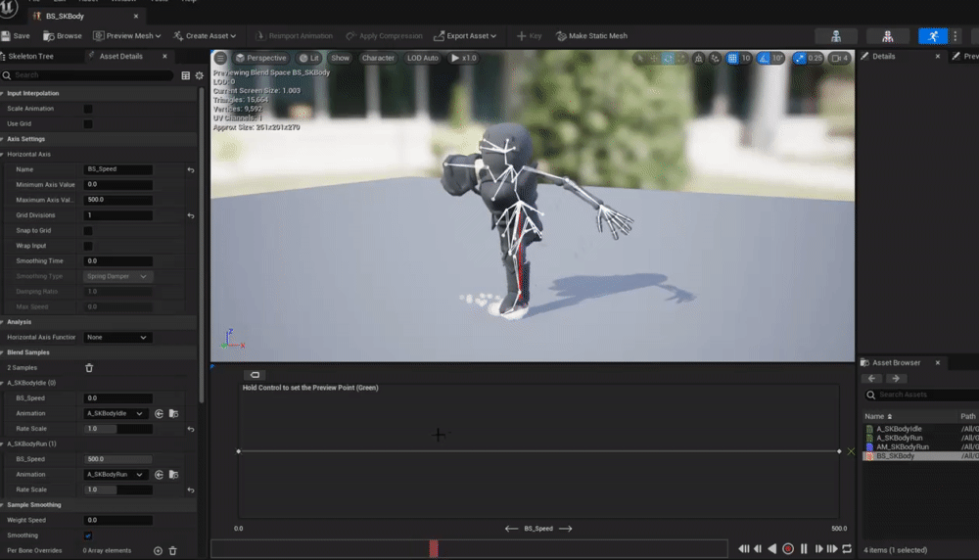Toggle playback looping

(847, 549)
